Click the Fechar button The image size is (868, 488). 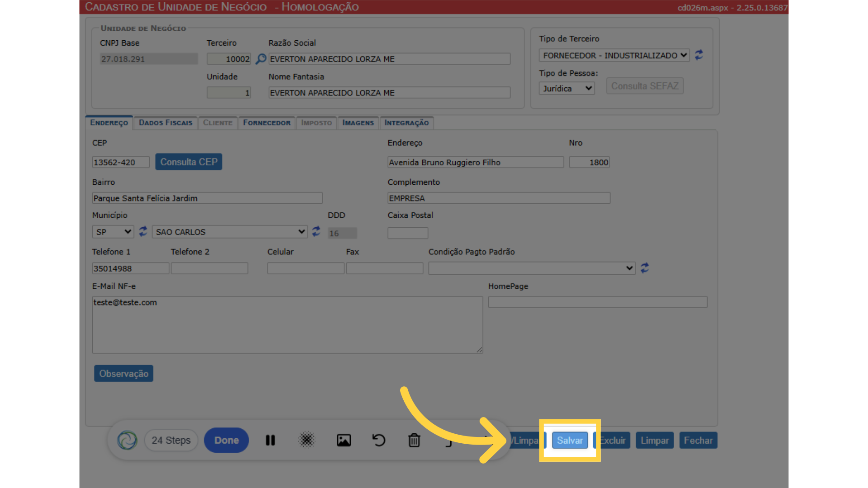698,441
